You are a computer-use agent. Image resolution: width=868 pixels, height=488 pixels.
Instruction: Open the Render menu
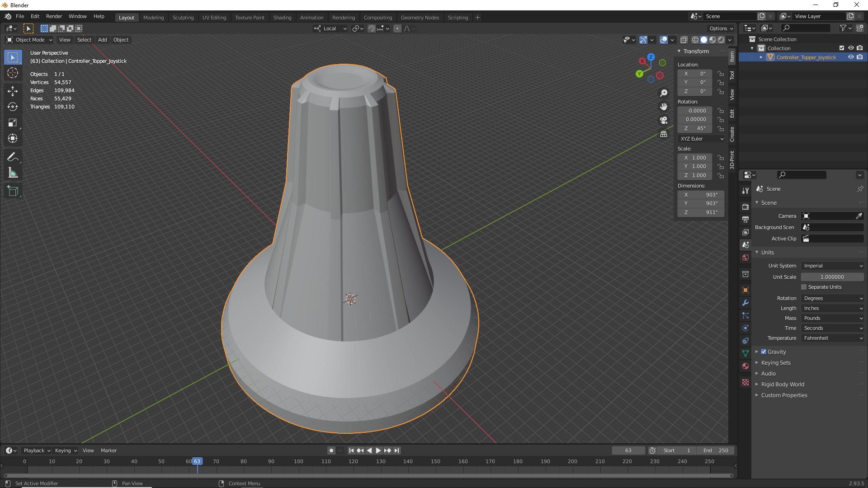pos(54,16)
